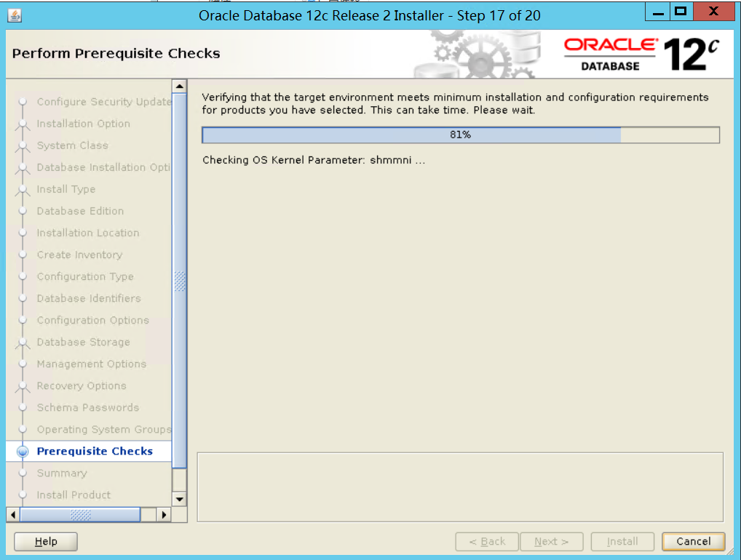This screenshot has height=560, width=741.
Task: Minimize the installer window
Action: tap(658, 12)
